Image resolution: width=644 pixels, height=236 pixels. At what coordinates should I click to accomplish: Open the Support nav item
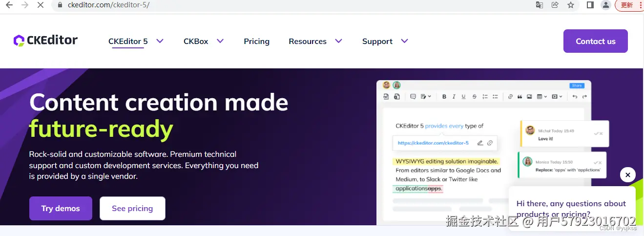(377, 42)
